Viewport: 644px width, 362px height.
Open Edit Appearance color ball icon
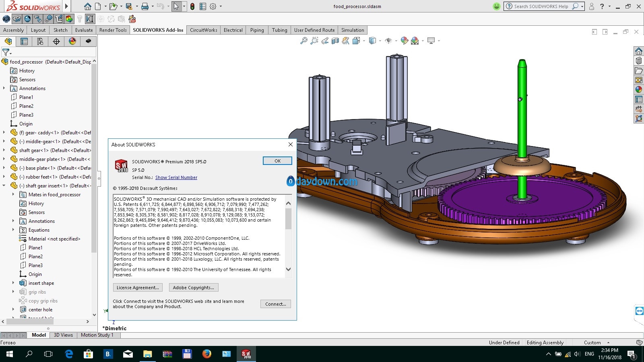pyautogui.click(x=405, y=41)
